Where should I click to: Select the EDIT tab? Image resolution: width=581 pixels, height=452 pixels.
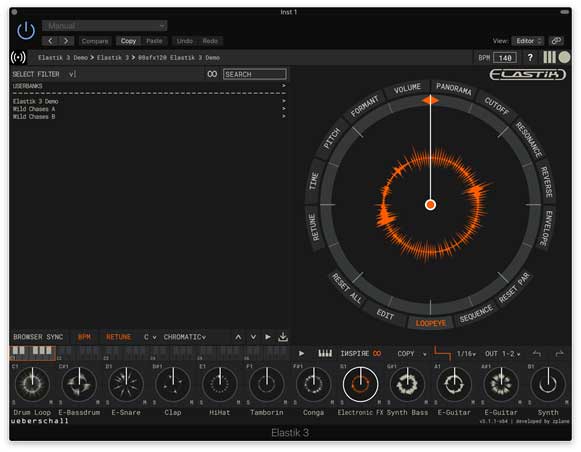(x=385, y=315)
